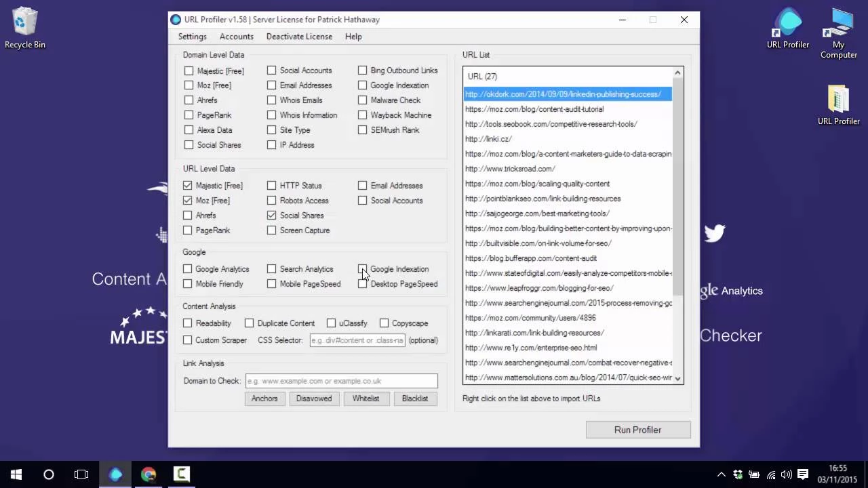Image resolution: width=868 pixels, height=488 pixels.
Task: Click the Blacklist button
Action: (x=415, y=399)
